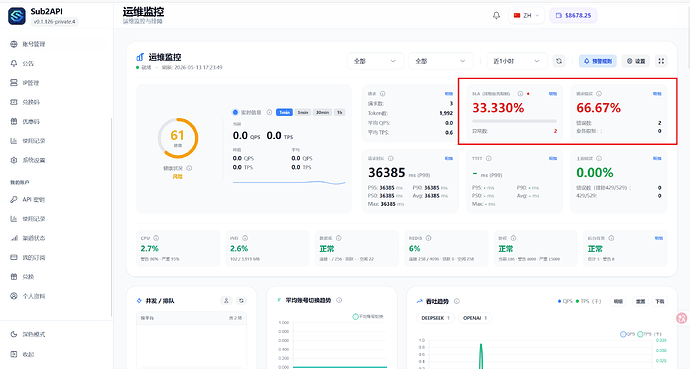
Task: Click the info icon beside CPU
Action: pyautogui.click(x=156, y=238)
